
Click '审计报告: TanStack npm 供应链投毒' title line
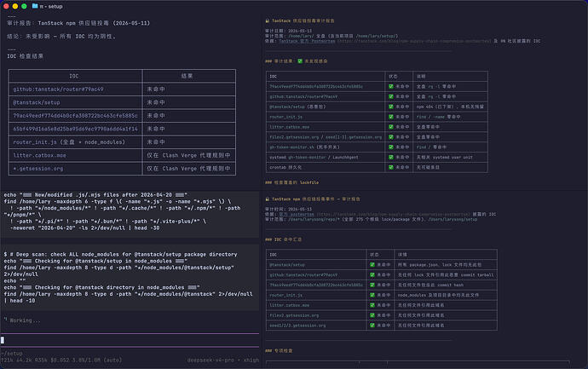[78, 23]
